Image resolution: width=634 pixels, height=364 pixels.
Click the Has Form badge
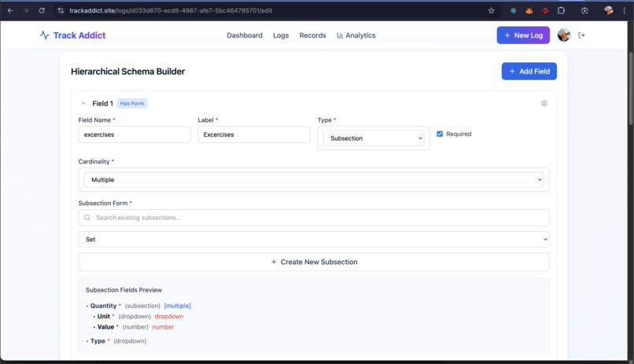tap(132, 104)
